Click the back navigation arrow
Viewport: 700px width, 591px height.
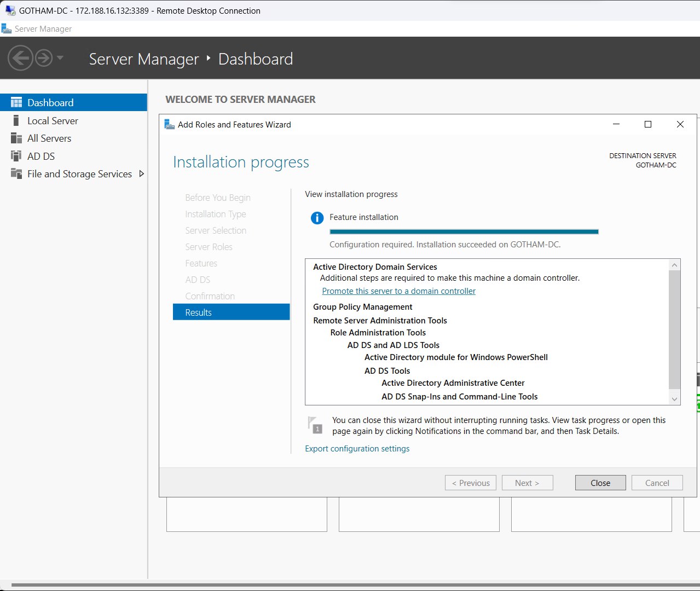pyautogui.click(x=20, y=57)
